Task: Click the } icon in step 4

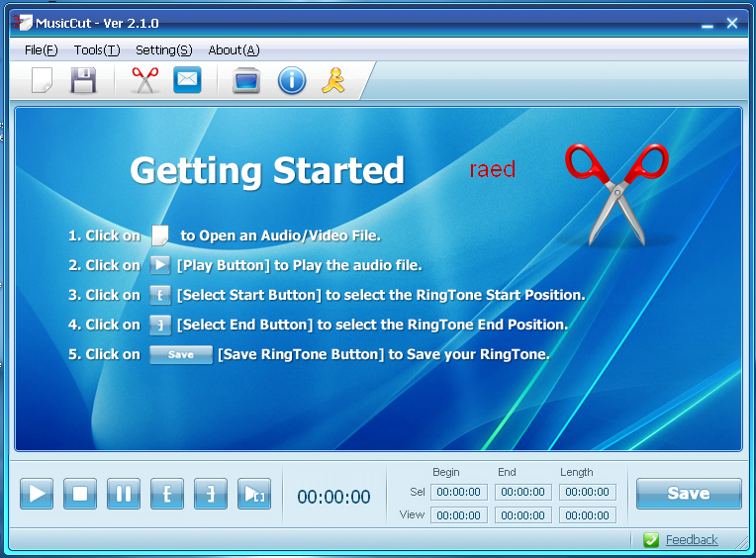Action: point(160,325)
